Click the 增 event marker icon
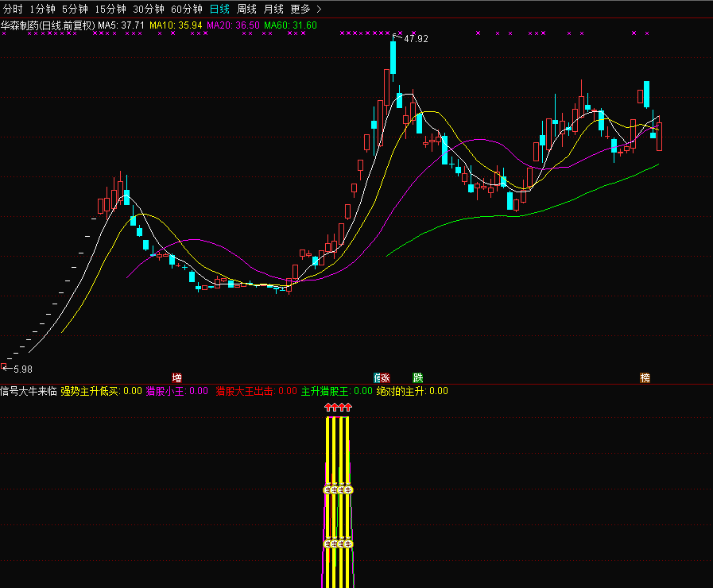The image size is (713, 588). 177,377
